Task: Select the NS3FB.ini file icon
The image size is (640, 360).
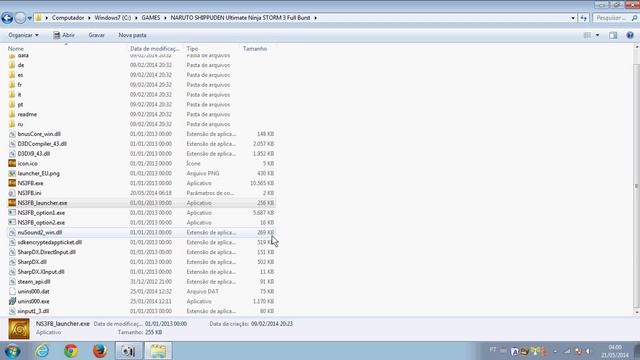Action: pos(12,193)
